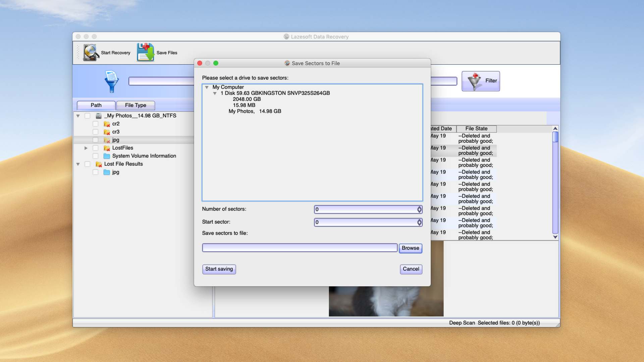Screen dimensions: 644x362
Task: Select the My Computer root entry
Action: pyautogui.click(x=228, y=87)
